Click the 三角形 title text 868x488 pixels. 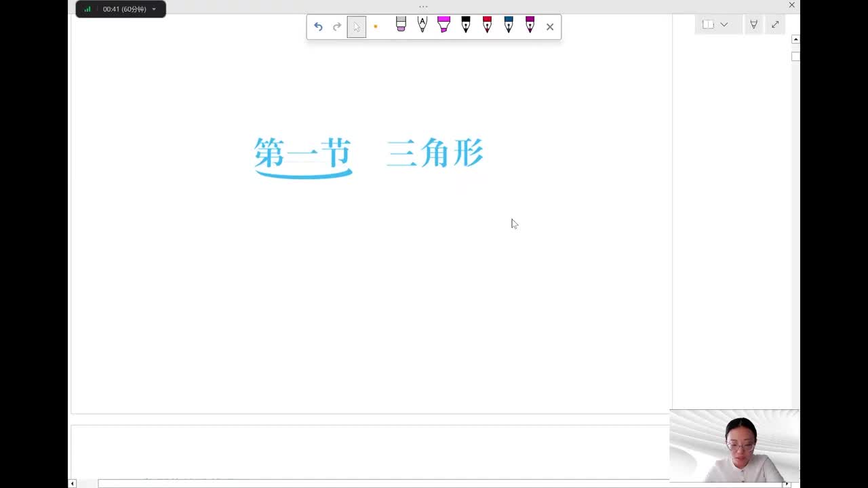click(x=435, y=152)
